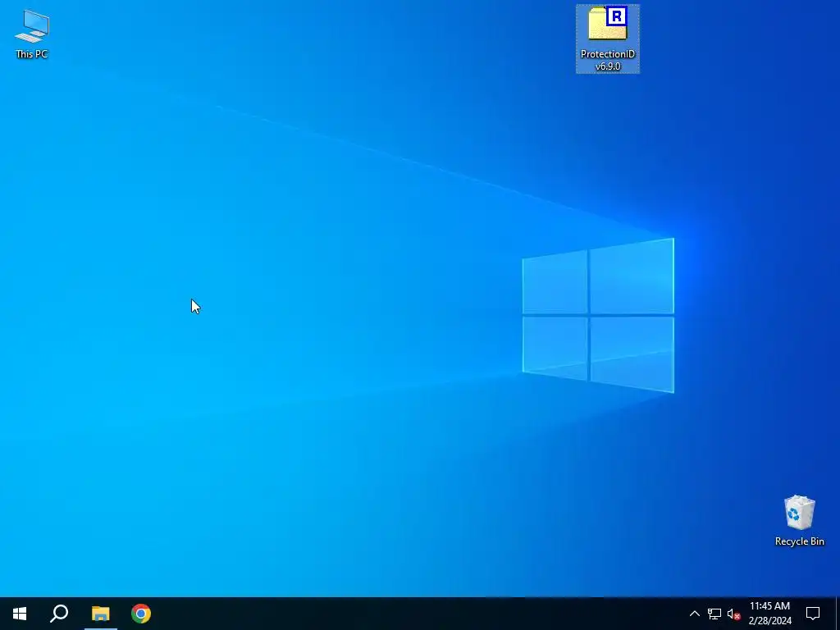This screenshot has width=840, height=630.
Task: Launch Google Chrome from the taskbar
Action: (141, 614)
